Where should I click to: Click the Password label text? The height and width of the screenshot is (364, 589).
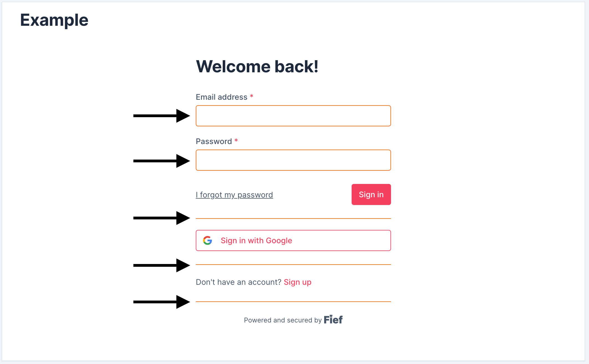tap(214, 141)
